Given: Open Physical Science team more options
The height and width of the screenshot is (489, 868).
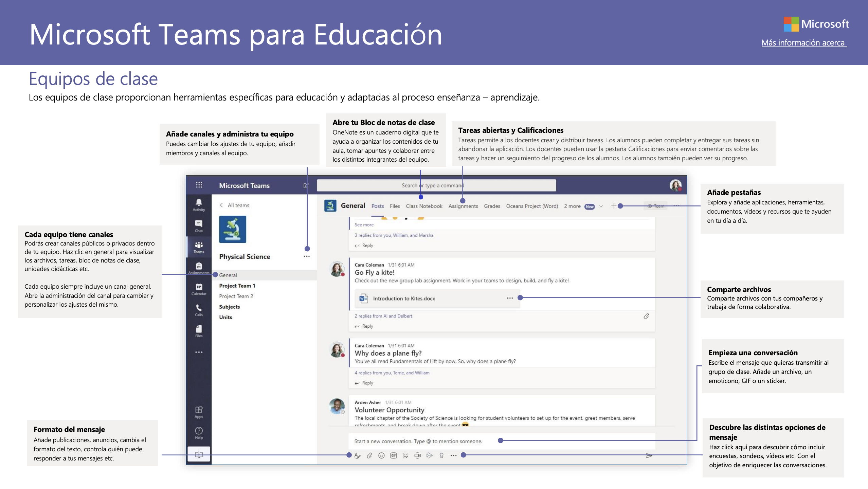Looking at the screenshot, I should [x=306, y=257].
